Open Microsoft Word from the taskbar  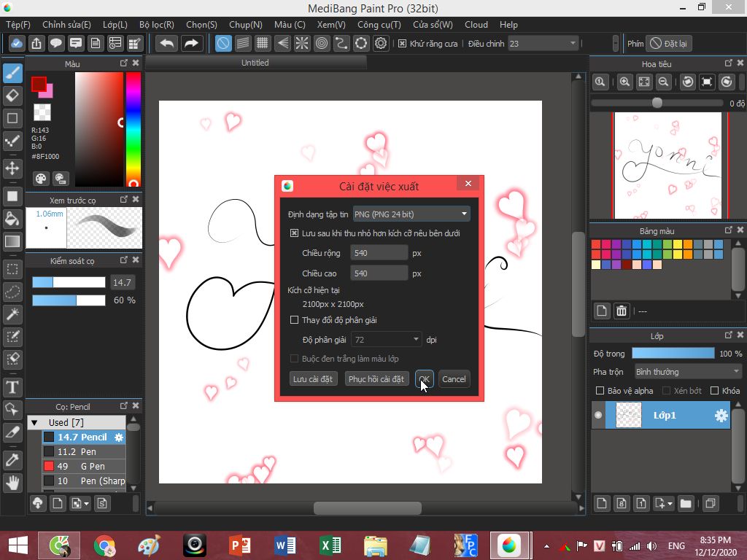[285, 545]
